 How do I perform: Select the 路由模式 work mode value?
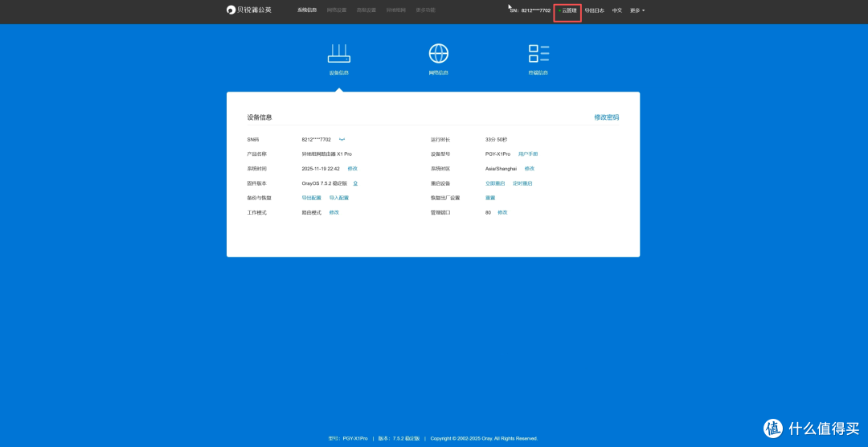(311, 213)
